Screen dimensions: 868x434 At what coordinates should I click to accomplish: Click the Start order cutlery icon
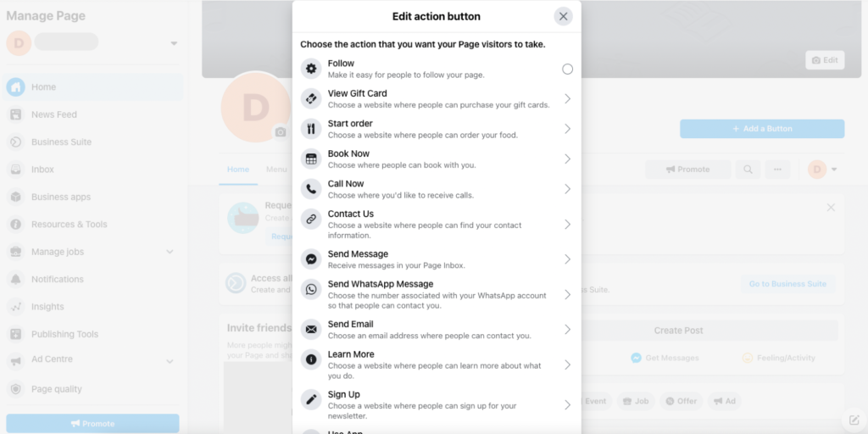(311, 129)
